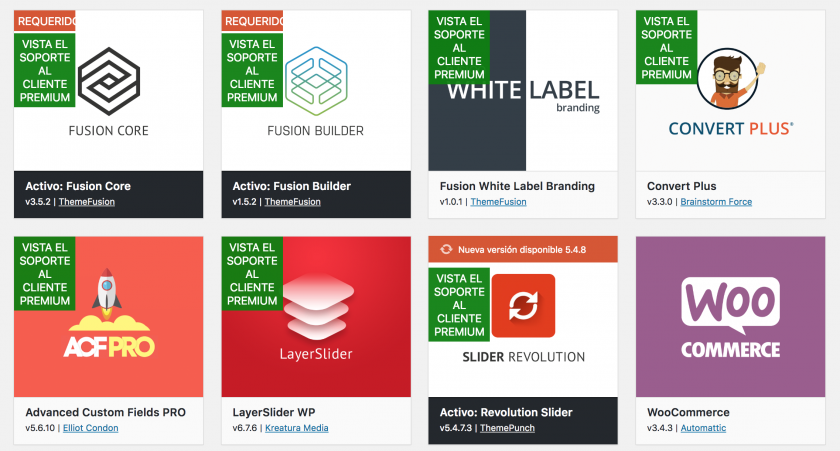The height and width of the screenshot is (451, 840).
Task: Click premium support badge on White Label
Action: (x=459, y=48)
